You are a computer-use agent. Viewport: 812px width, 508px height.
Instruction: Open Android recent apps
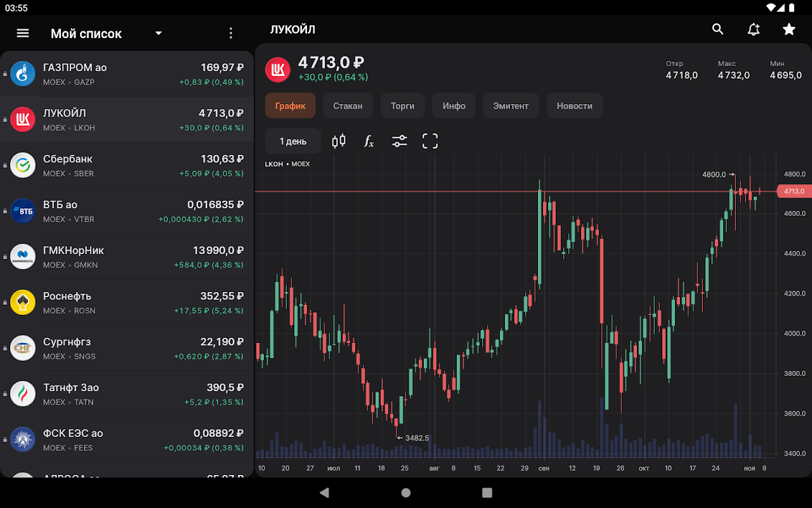(x=487, y=493)
